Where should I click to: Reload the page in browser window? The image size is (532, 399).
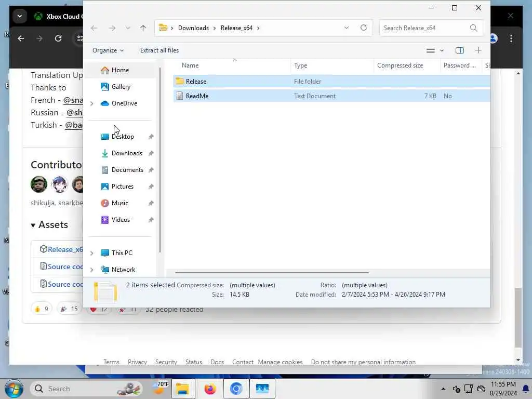tap(58, 38)
